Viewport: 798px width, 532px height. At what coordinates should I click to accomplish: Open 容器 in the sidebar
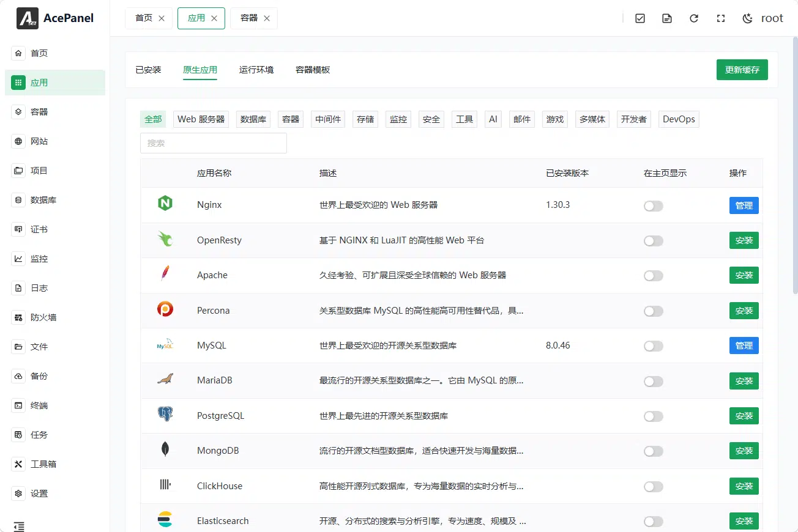55,112
